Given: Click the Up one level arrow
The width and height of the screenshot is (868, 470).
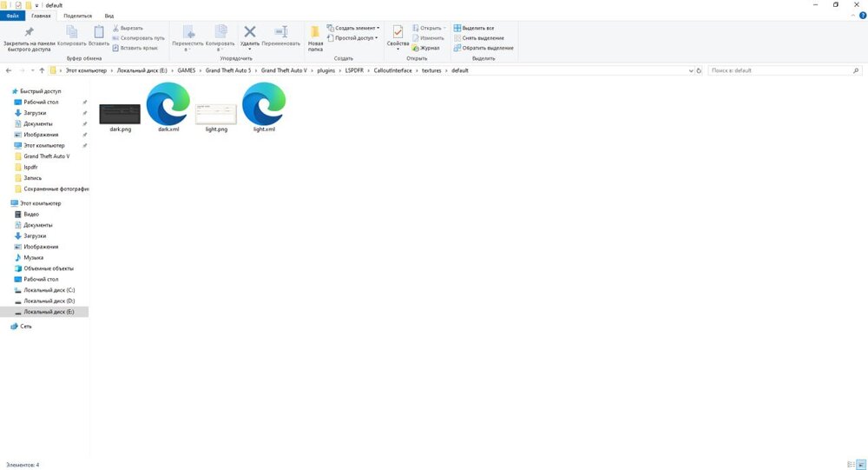Looking at the screenshot, I should coord(42,70).
